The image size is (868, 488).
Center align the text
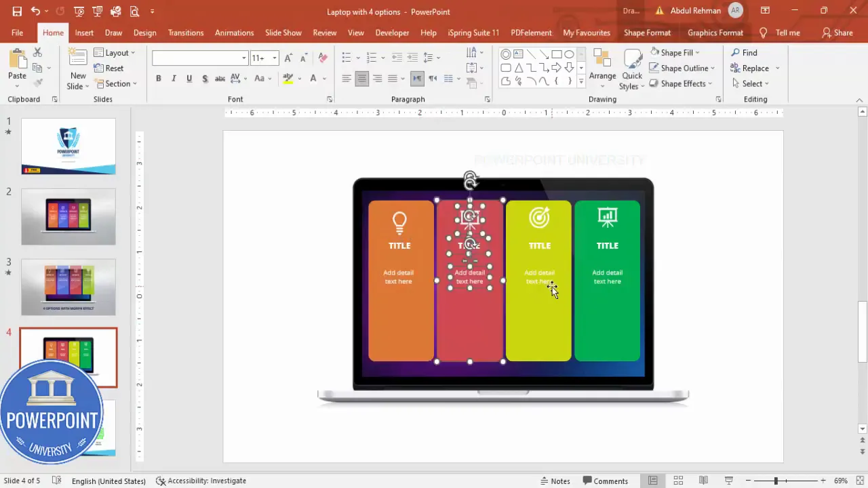362,79
